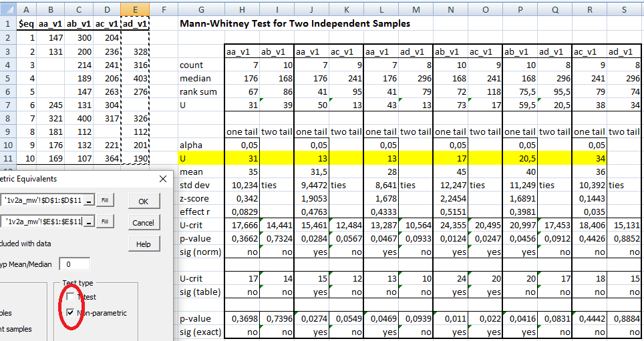Select the 'std dev' label cell
Screen dimensions: 644x341
coord(201,185)
